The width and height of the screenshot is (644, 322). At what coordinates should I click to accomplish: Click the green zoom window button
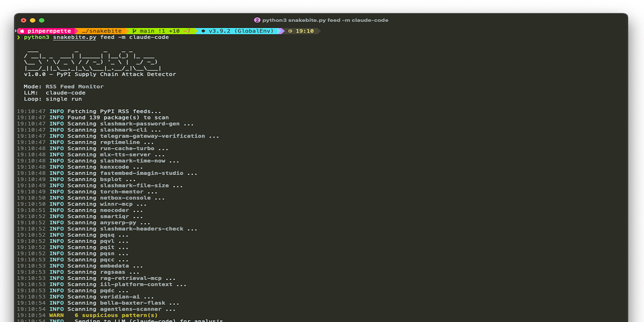tap(42, 20)
